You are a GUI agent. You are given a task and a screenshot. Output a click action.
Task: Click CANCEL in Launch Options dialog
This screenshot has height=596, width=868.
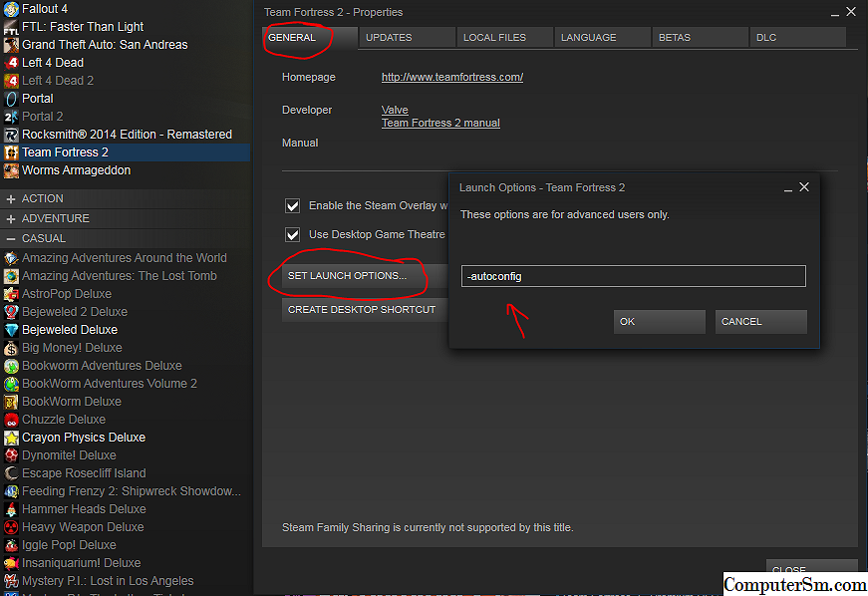click(760, 322)
